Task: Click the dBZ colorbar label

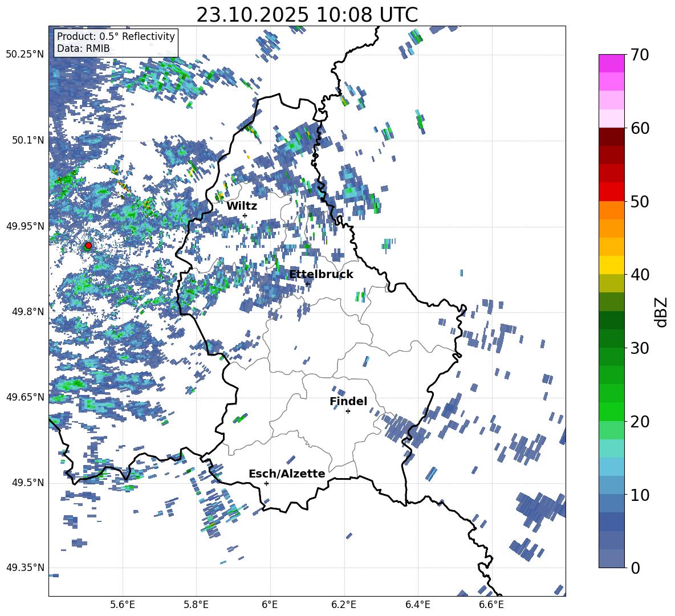Action: click(662, 312)
